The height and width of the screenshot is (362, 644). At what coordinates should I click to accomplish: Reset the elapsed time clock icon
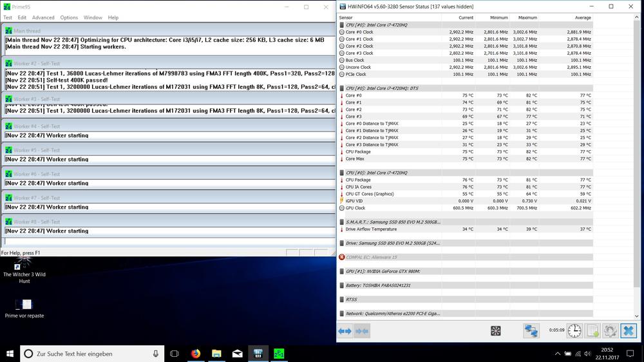coord(574,331)
